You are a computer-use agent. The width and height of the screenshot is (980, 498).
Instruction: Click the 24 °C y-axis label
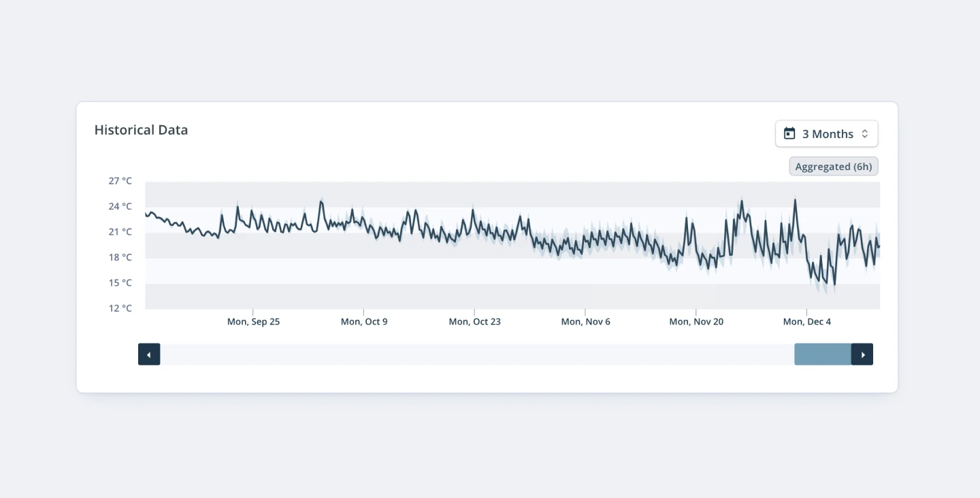pos(120,207)
